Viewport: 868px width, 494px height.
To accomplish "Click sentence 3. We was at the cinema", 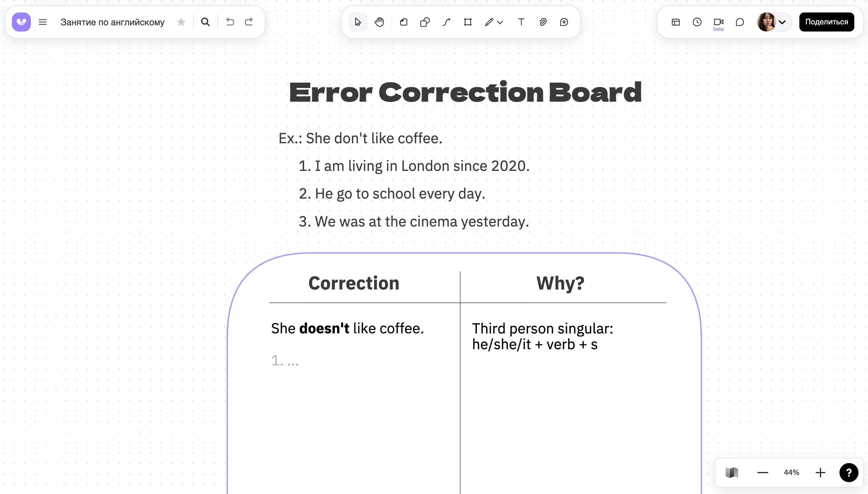I will (414, 221).
